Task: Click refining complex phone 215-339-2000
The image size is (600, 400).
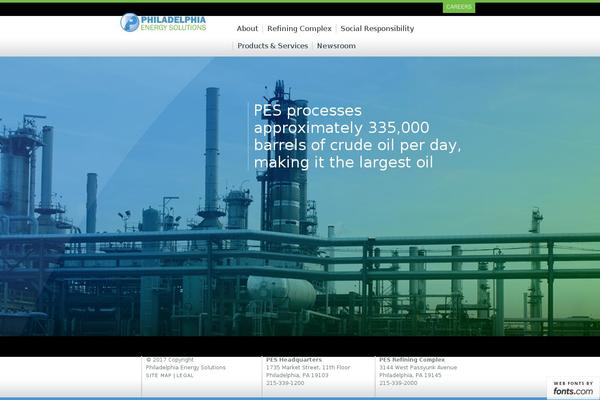Action: tap(398, 383)
